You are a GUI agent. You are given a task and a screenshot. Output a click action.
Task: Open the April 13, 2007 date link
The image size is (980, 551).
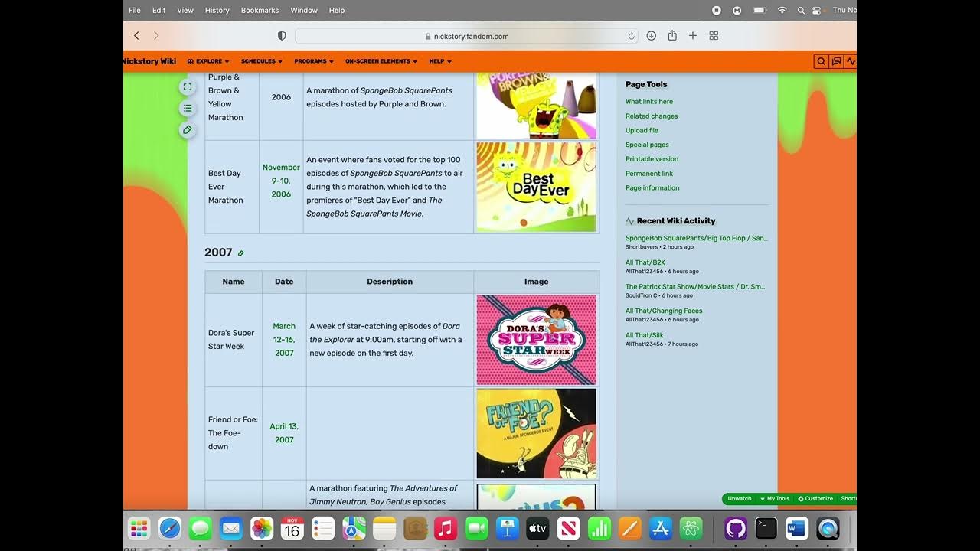click(x=284, y=433)
